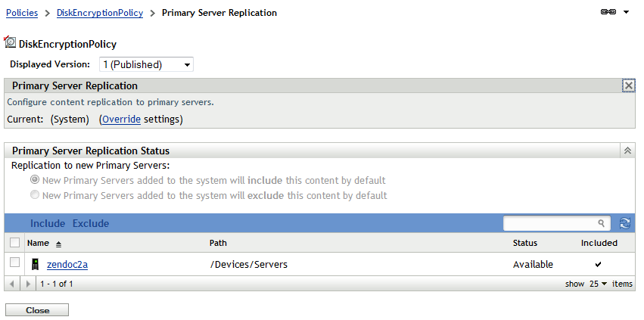Open the dropdown arrow beside the chain icon

[626, 13]
